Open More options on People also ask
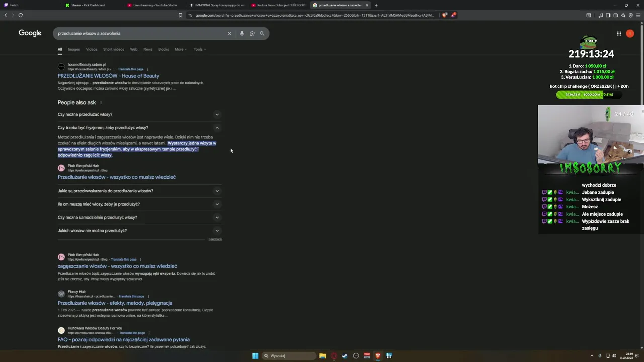The height and width of the screenshot is (362, 644). point(101,103)
